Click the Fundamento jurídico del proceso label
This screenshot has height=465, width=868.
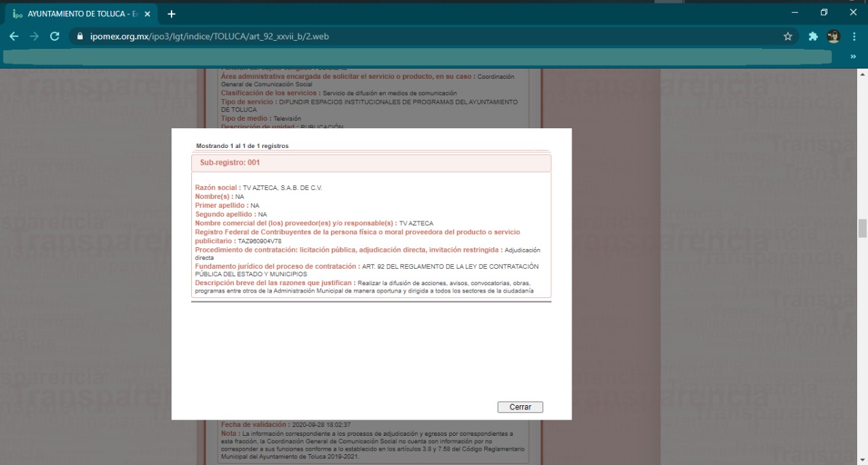[277, 267]
